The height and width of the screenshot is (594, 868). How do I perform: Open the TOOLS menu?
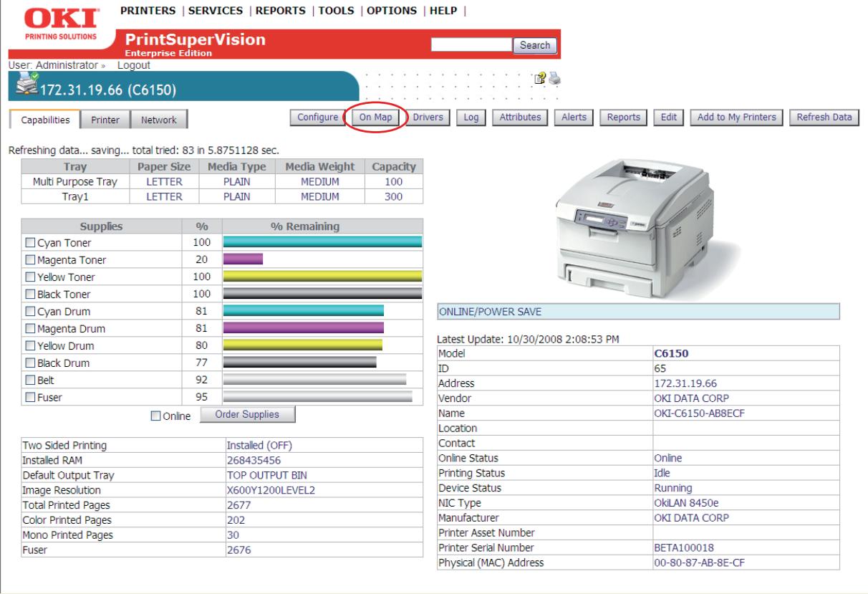point(335,11)
